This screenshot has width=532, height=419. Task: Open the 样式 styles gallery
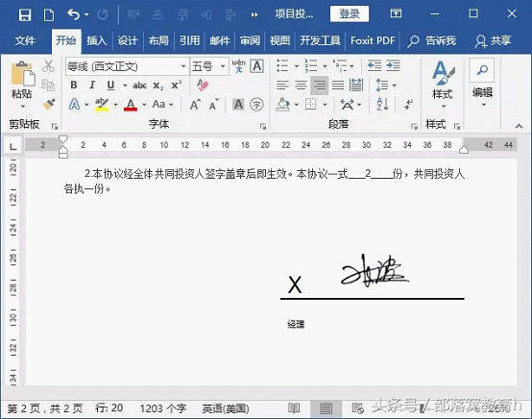coord(443,85)
